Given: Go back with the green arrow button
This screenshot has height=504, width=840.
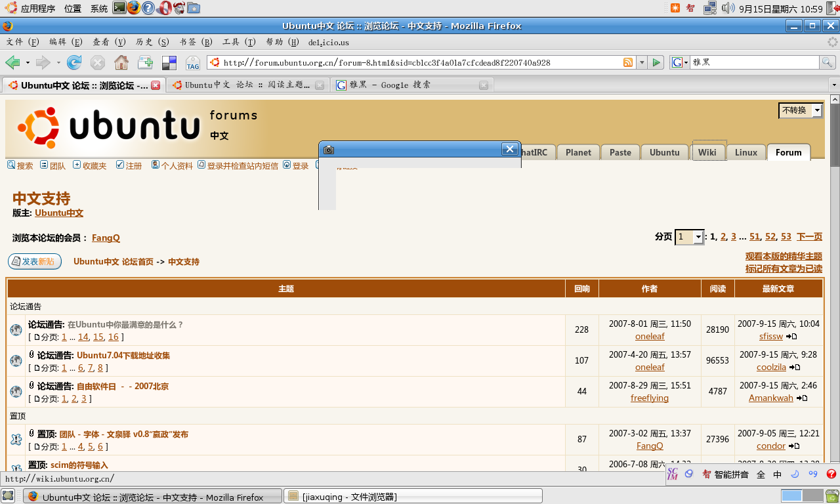Looking at the screenshot, I should (x=13, y=62).
